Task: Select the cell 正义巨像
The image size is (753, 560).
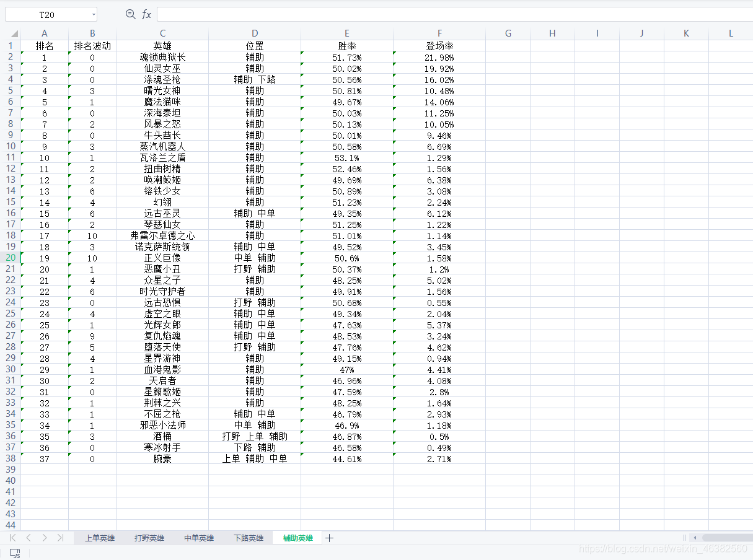Action: (x=162, y=258)
